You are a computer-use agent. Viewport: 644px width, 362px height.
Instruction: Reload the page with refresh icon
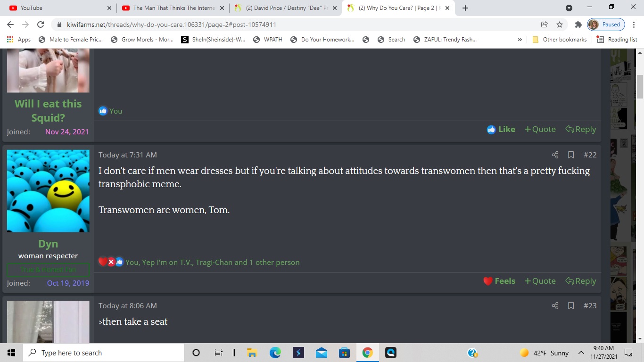(41, 25)
